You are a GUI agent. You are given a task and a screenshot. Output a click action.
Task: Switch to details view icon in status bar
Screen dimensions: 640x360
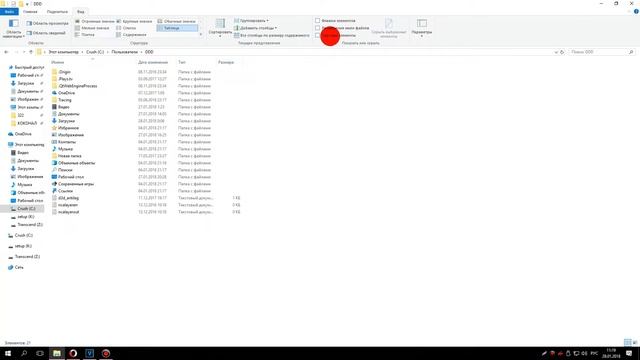pos(627,342)
